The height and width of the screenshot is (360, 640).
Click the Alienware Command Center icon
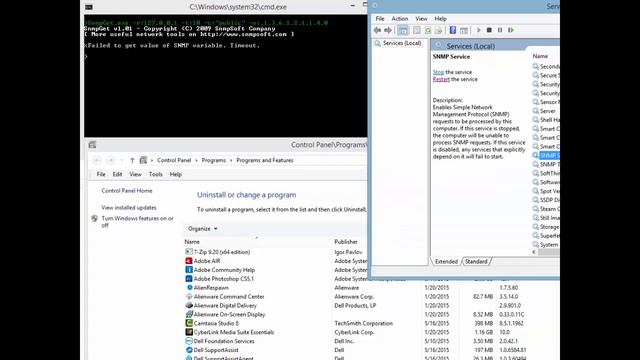(x=189, y=297)
